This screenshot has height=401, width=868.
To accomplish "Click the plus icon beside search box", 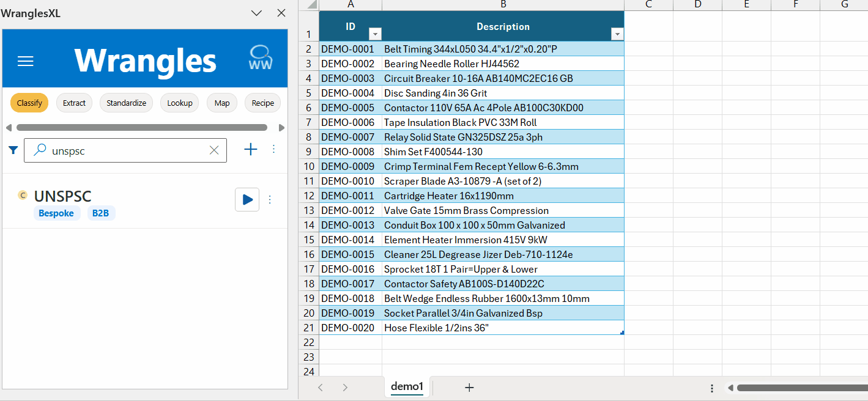I will click(251, 149).
